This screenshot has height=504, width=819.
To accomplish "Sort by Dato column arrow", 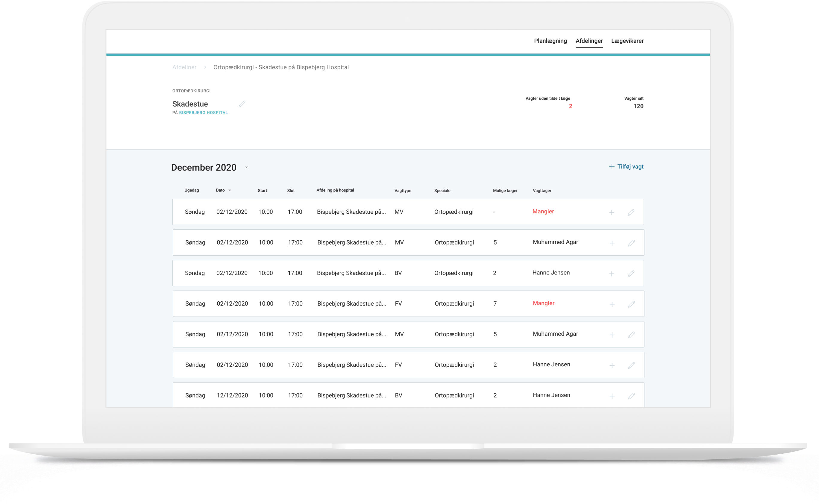I will click(230, 190).
